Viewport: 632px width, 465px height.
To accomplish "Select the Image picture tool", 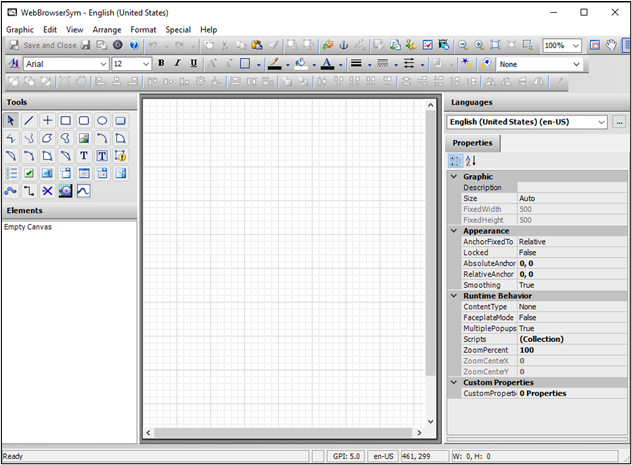I will coord(84,138).
